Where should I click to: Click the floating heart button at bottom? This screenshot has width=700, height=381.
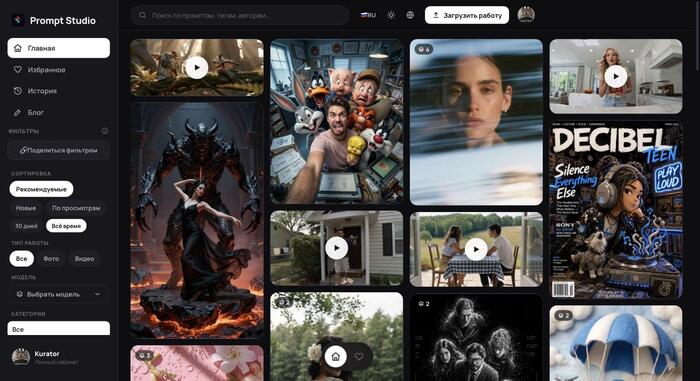359,356
